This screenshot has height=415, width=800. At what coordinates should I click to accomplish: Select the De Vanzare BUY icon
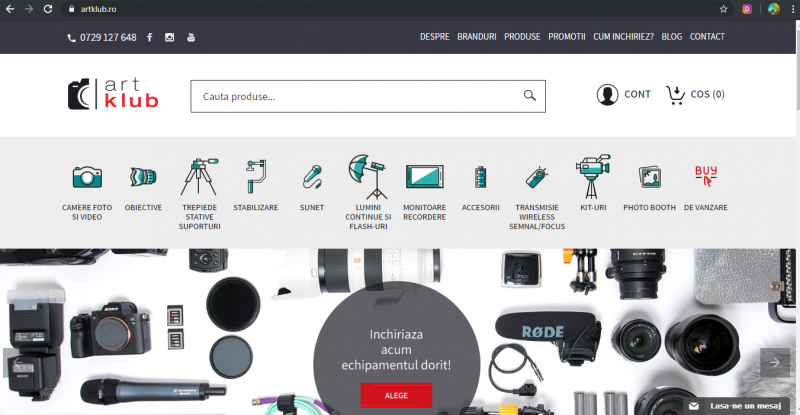pyautogui.click(x=706, y=176)
